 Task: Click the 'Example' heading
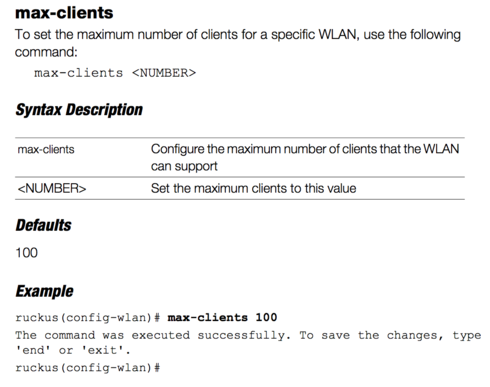pos(44,291)
